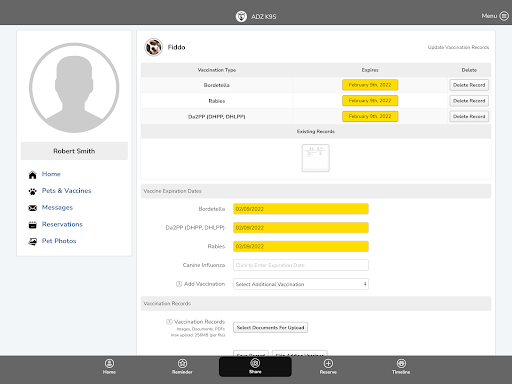Screen dimensions: 512x384
Task: Click the Timeline icon in bottom bar
Action: click(401, 363)
